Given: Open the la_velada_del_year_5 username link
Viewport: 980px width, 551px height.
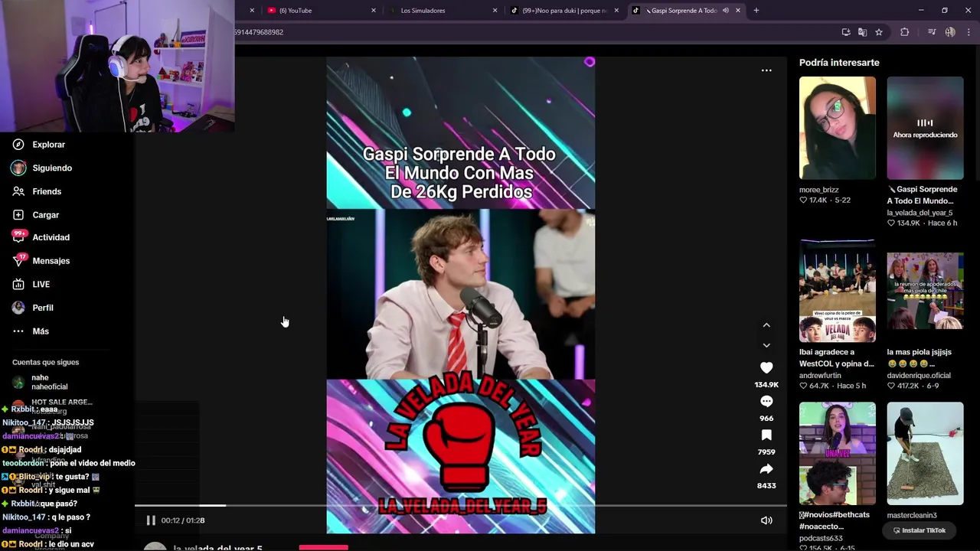Looking at the screenshot, I should (920, 213).
